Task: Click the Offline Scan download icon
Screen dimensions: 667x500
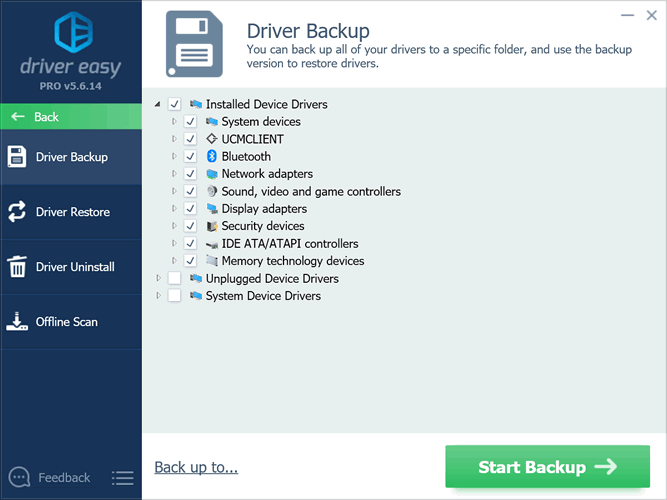Action: (x=17, y=321)
